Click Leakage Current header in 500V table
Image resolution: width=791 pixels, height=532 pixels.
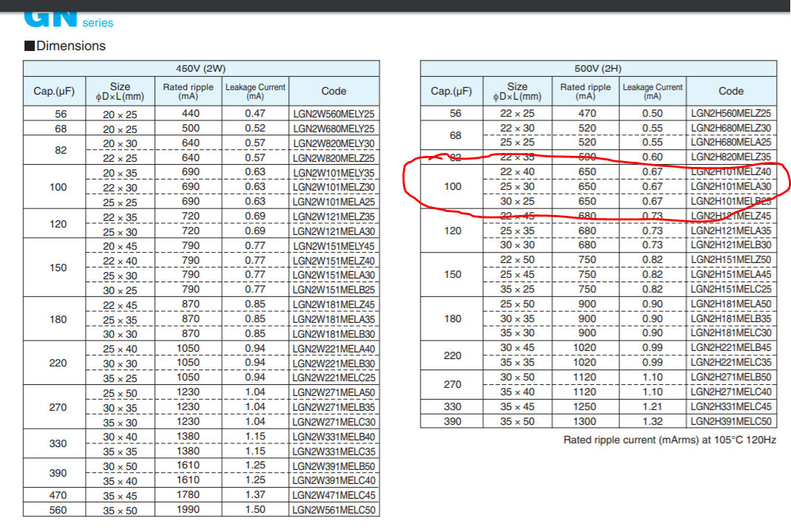653,91
